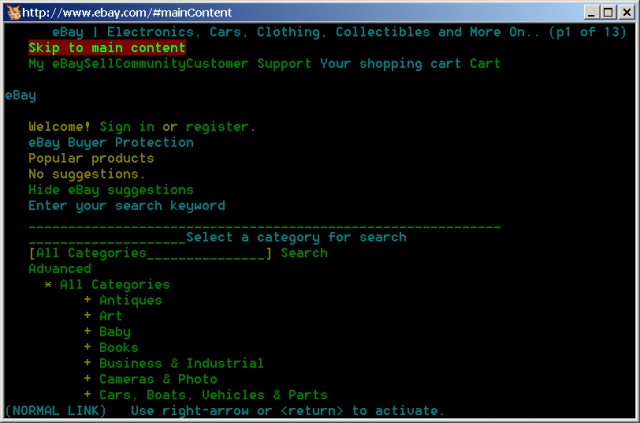Click the eBay logo link
The width and height of the screenshot is (640, 423).
pos(20,96)
